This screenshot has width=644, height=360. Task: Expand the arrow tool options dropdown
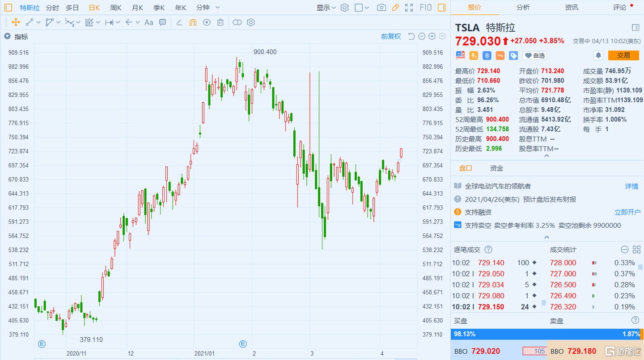point(137,22)
